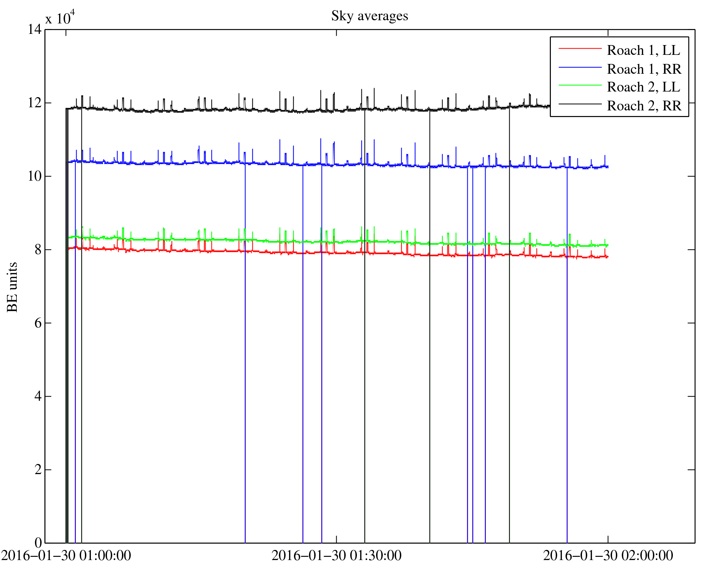This screenshot has width=705, height=588.
Task: Click the y-axis tick label 12
Action: [35, 103]
